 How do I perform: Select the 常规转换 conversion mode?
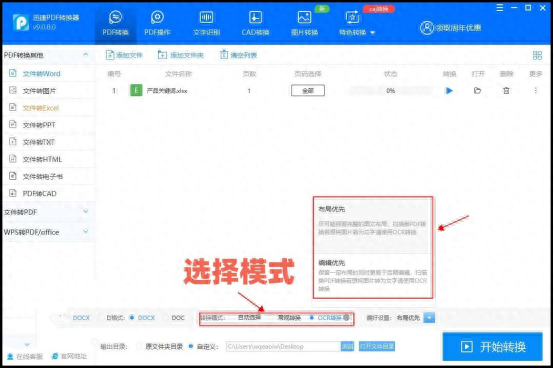click(x=285, y=317)
